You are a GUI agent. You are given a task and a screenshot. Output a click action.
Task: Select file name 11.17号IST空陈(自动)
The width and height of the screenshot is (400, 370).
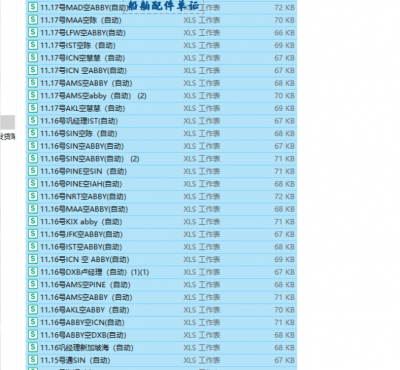78,46
